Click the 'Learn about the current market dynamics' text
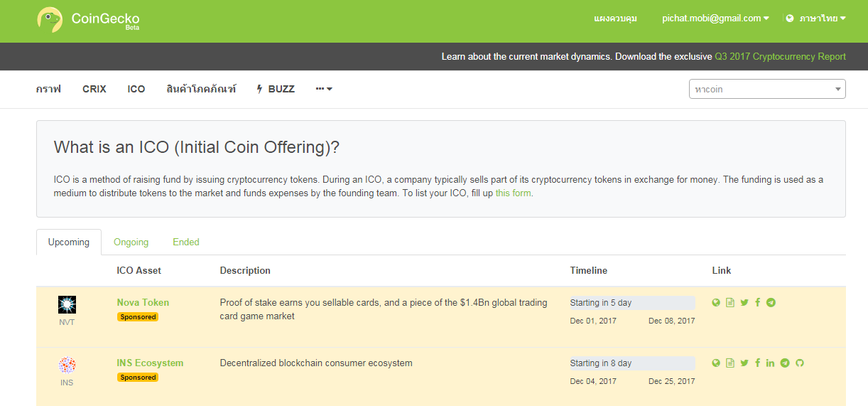868x406 pixels. point(526,56)
